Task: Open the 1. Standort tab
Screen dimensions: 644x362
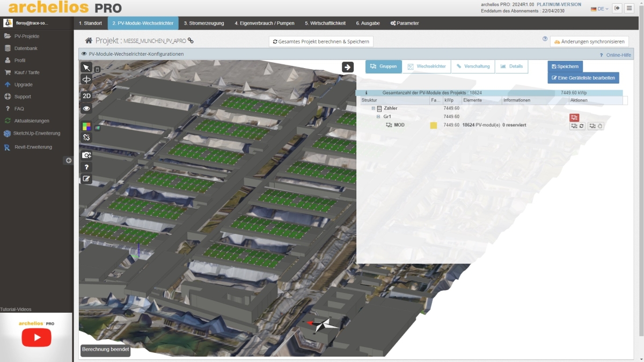Action: [91, 23]
